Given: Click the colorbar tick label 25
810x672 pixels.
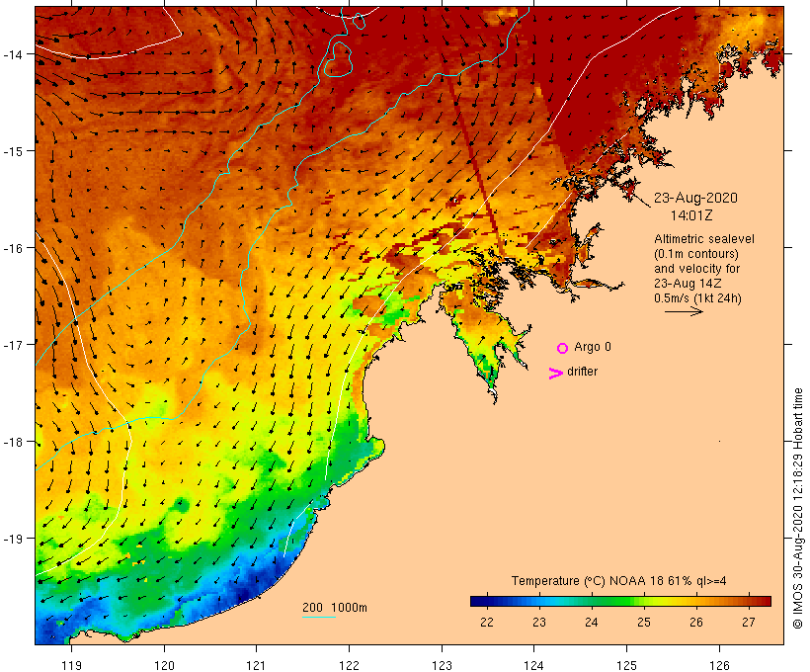Looking at the screenshot, I should [x=644, y=622].
